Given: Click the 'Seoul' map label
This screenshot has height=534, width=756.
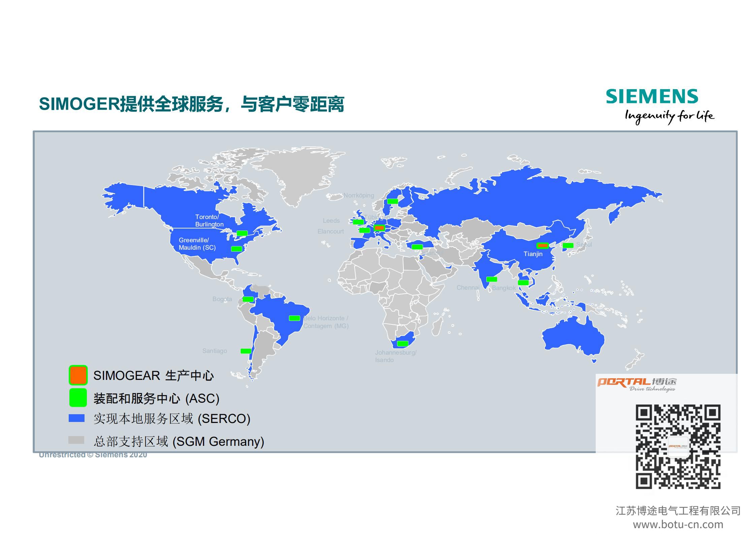Looking at the screenshot, I should pos(584,245).
